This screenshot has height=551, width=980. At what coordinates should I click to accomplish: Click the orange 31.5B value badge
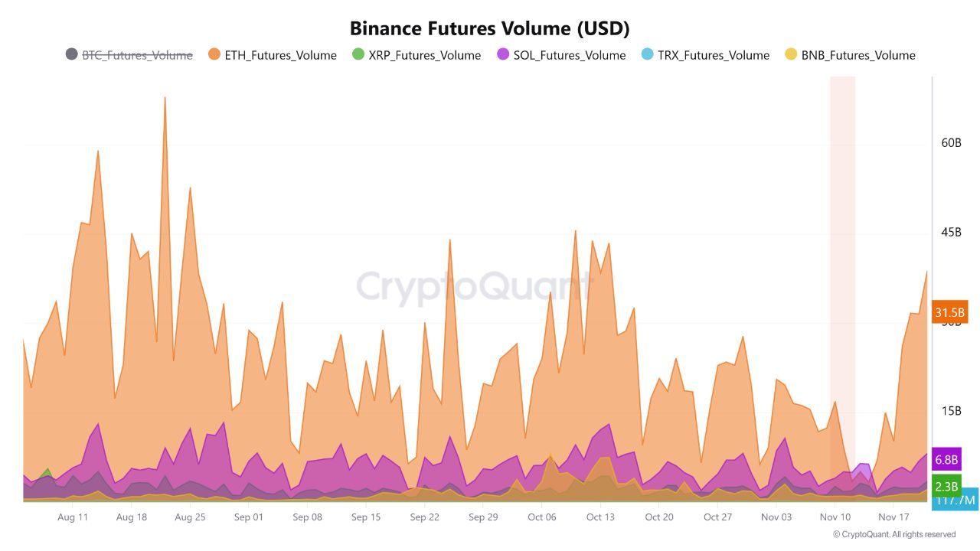[x=950, y=313]
